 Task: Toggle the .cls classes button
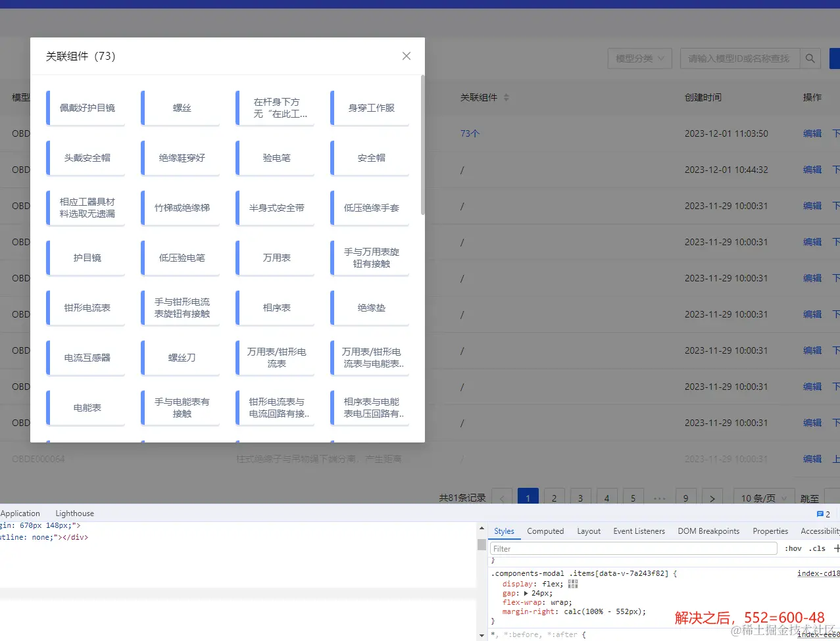tap(818, 548)
